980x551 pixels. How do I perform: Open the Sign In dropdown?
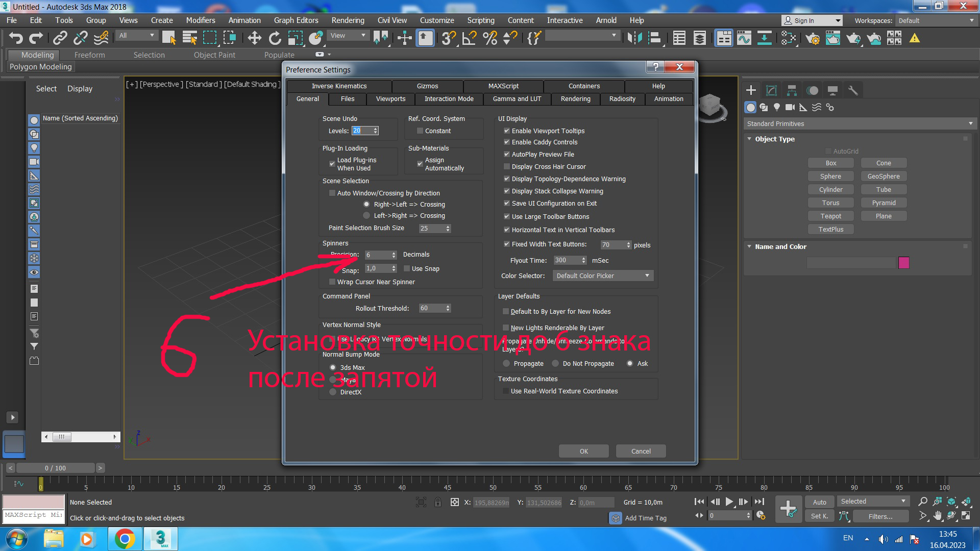(812, 21)
